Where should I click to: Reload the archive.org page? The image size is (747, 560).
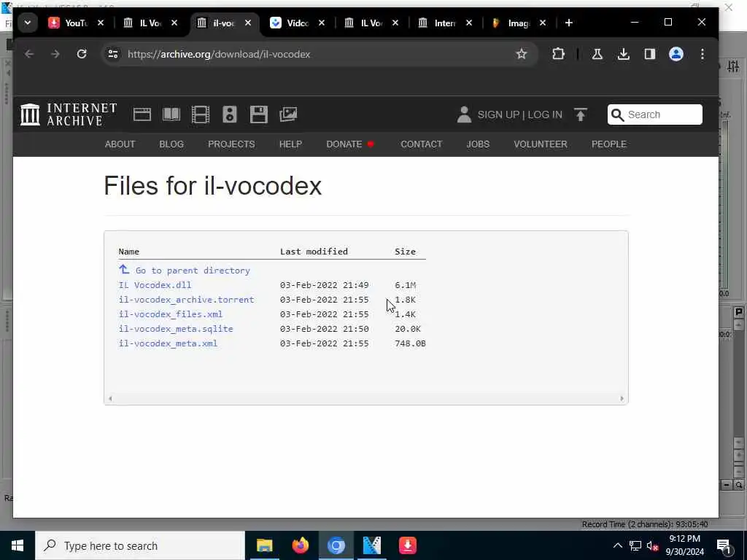point(82,54)
